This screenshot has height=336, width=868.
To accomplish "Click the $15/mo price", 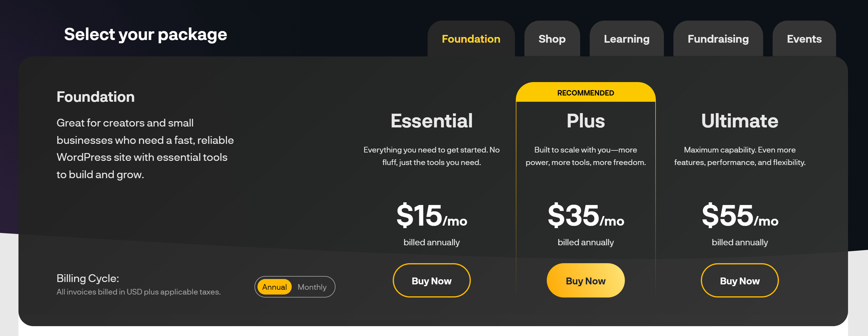I will point(431,216).
